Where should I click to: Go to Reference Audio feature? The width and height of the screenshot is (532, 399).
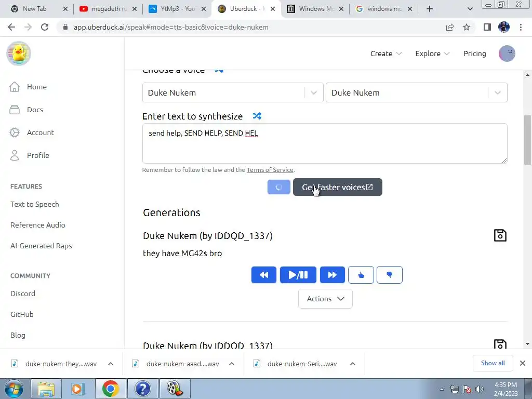click(37, 225)
